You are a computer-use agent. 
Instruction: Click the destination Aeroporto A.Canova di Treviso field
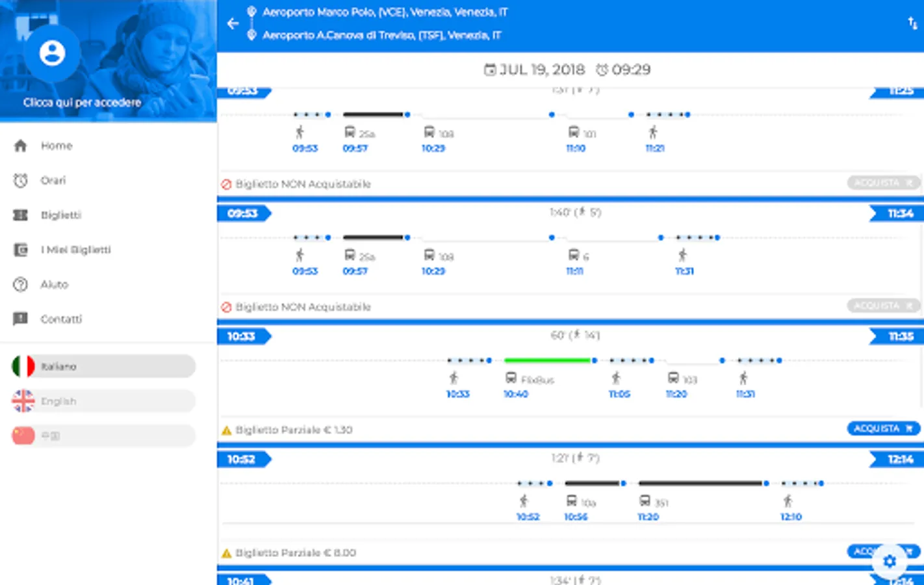click(x=381, y=35)
